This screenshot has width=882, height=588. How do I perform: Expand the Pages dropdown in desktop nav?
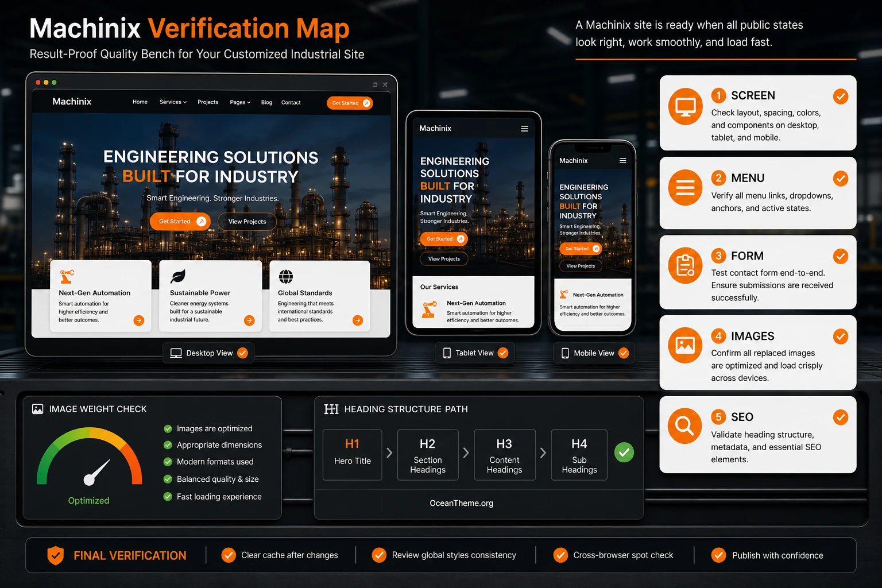pyautogui.click(x=240, y=102)
